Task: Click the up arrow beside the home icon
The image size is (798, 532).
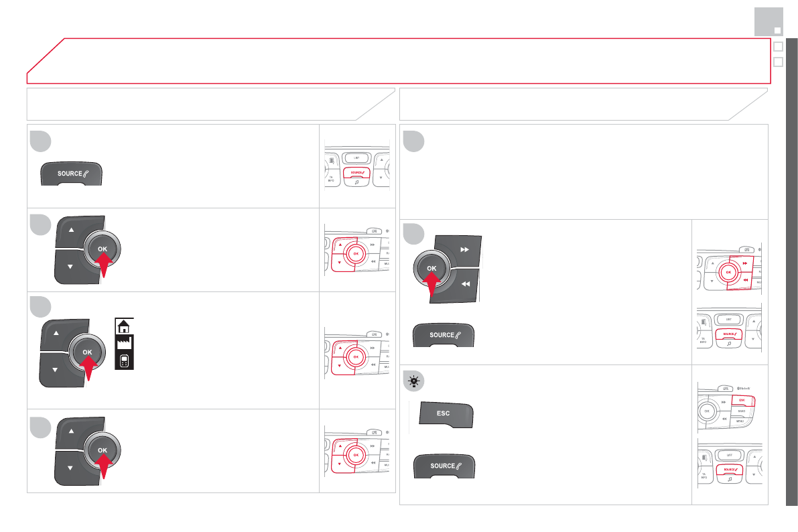Action: pos(56,332)
